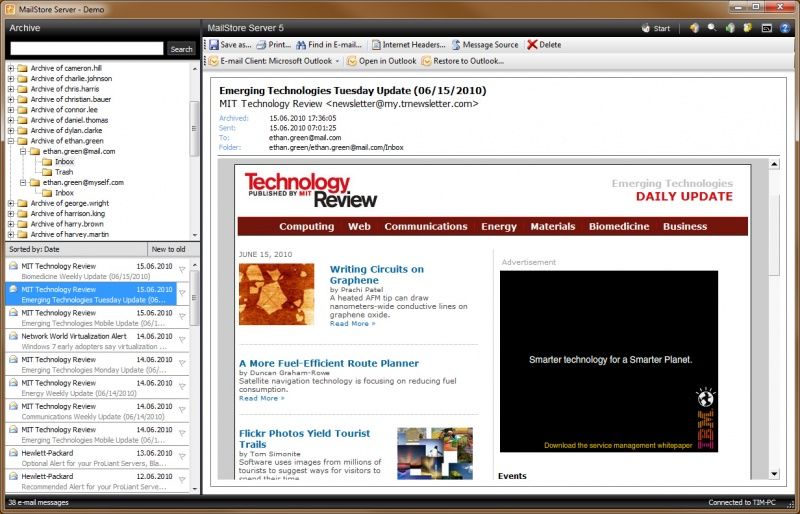Image resolution: width=800 pixels, height=514 pixels.
Task: Click Download the service management whitepaper ad link
Action: click(x=618, y=446)
